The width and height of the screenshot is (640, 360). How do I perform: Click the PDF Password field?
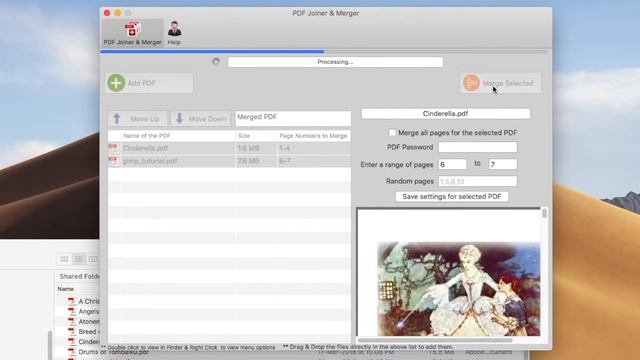tap(478, 147)
